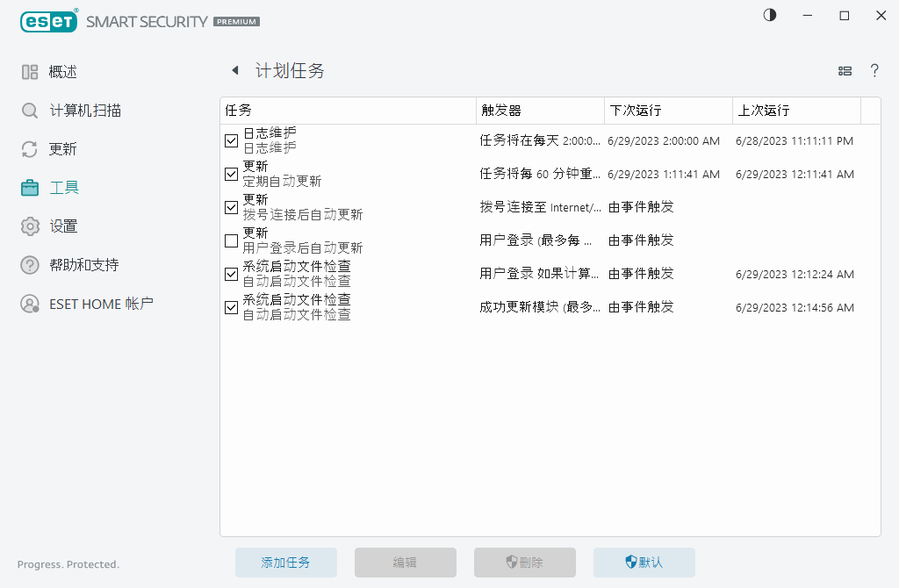Viewport: 899px width, 588px height.
Task: Click the Progress. Protected. status text
Action: click(68, 564)
